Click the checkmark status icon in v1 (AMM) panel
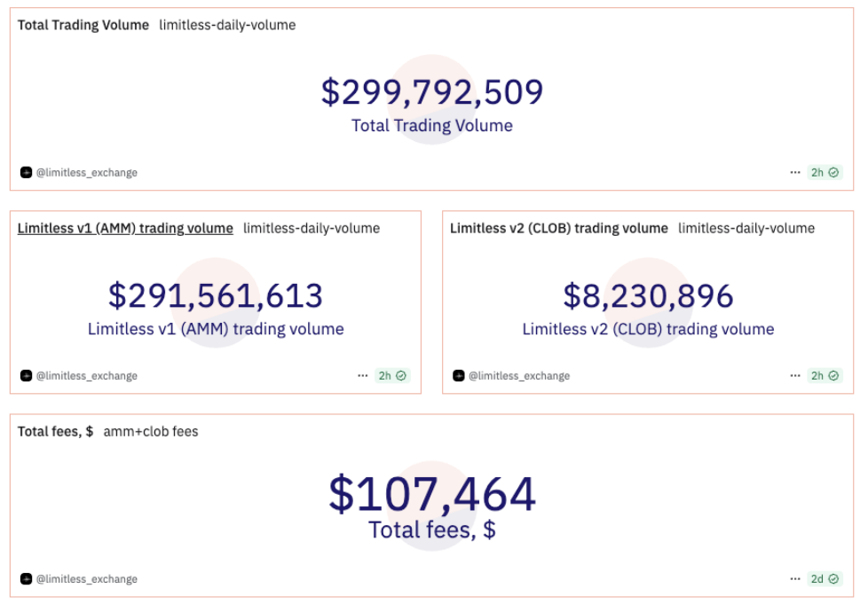Viewport: 868px width, 612px height. [x=401, y=376]
